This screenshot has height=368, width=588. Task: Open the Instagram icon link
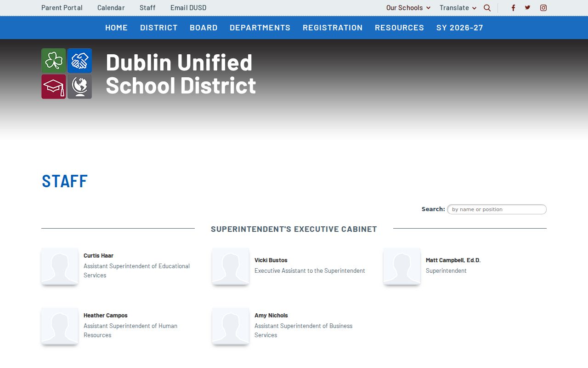click(543, 8)
